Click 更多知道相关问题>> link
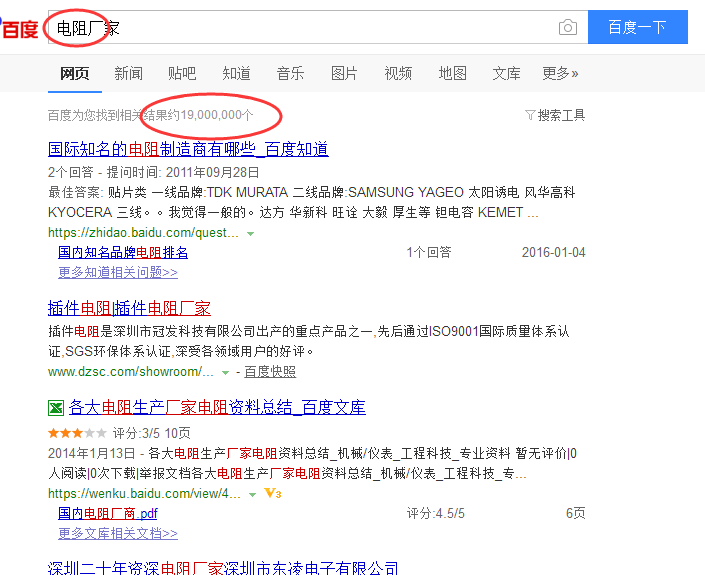Viewport: 705px width, 575px height. 118,272
